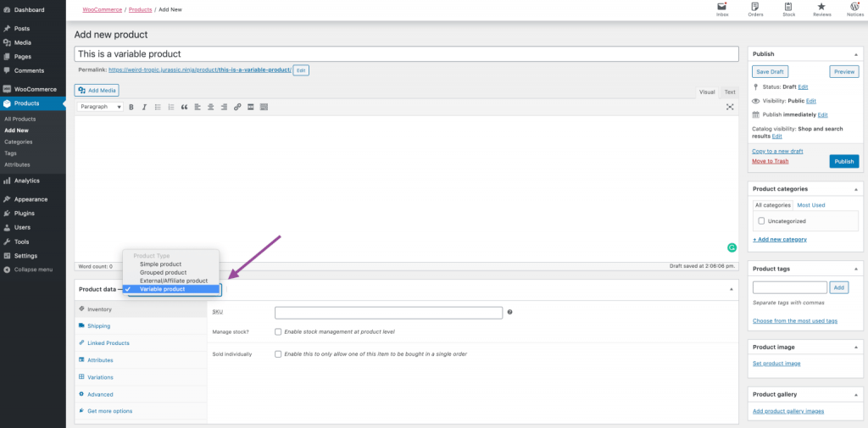The height and width of the screenshot is (428, 868).
Task: Click the SKU help question mark icon
Action: [509, 313]
